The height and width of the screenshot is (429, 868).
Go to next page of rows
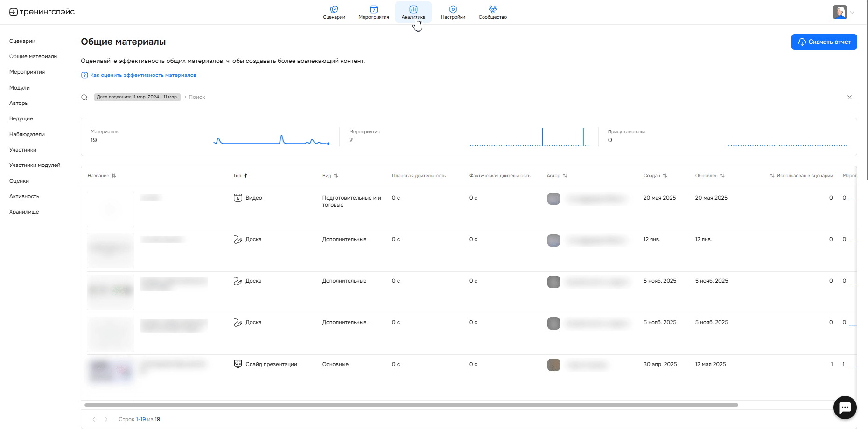106,419
